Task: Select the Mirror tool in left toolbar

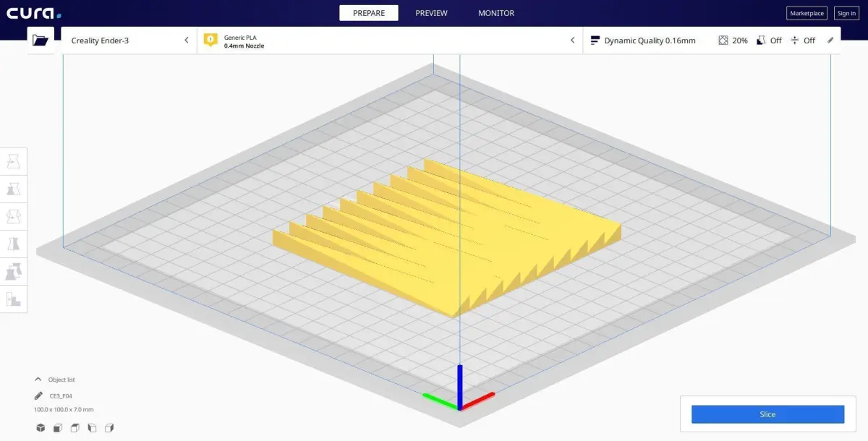Action: tap(14, 244)
